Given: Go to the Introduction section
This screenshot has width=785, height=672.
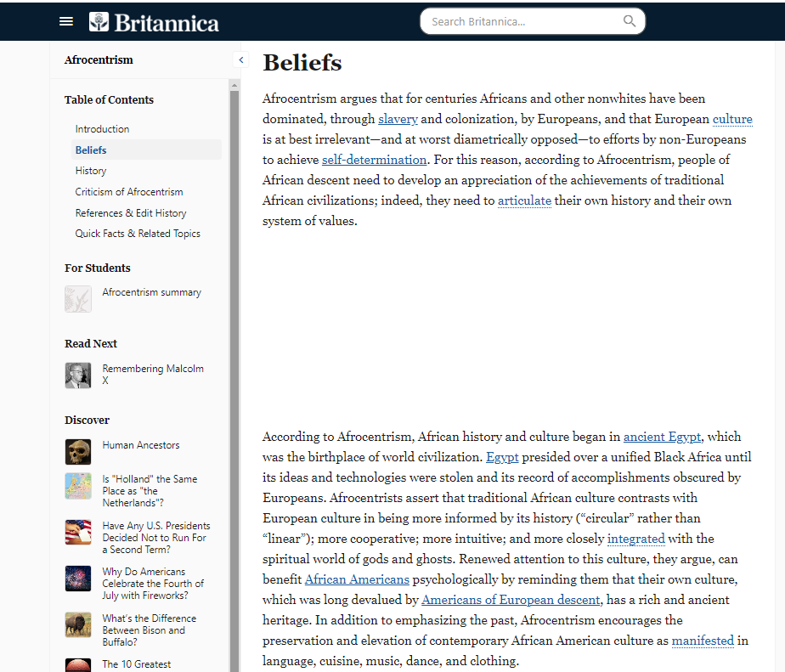Looking at the screenshot, I should pos(102,128).
